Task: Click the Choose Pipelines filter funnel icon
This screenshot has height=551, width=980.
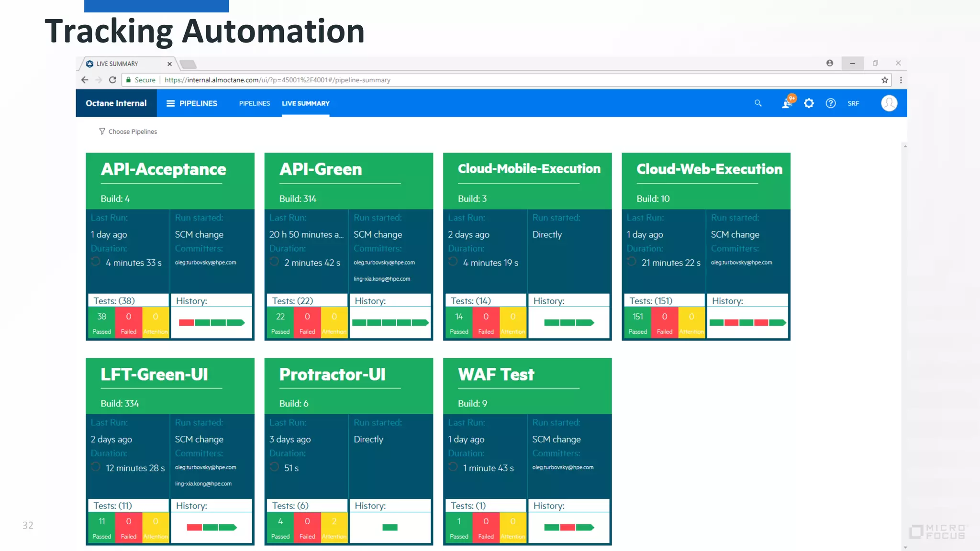Action: pyautogui.click(x=102, y=131)
